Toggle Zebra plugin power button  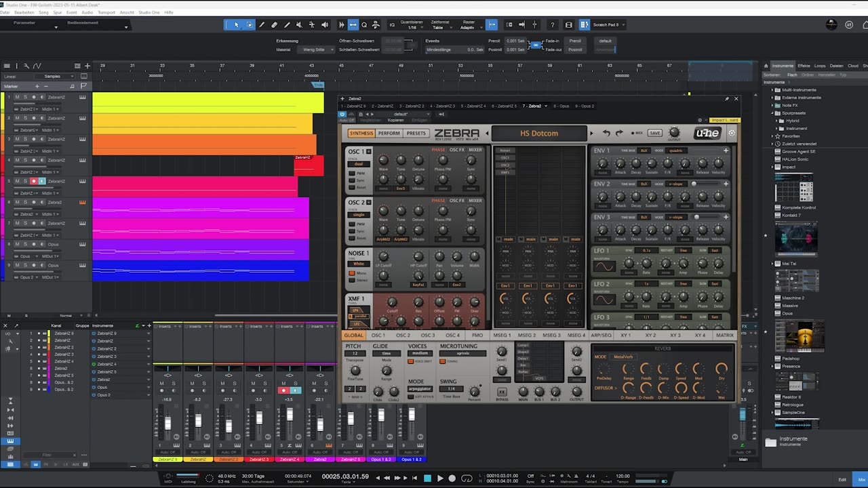point(342,114)
